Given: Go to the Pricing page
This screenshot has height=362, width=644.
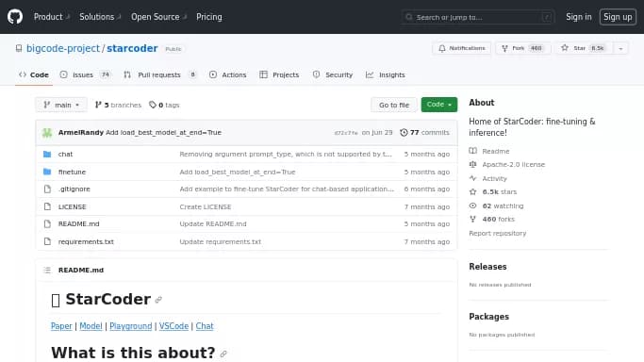Looking at the screenshot, I should [x=209, y=17].
